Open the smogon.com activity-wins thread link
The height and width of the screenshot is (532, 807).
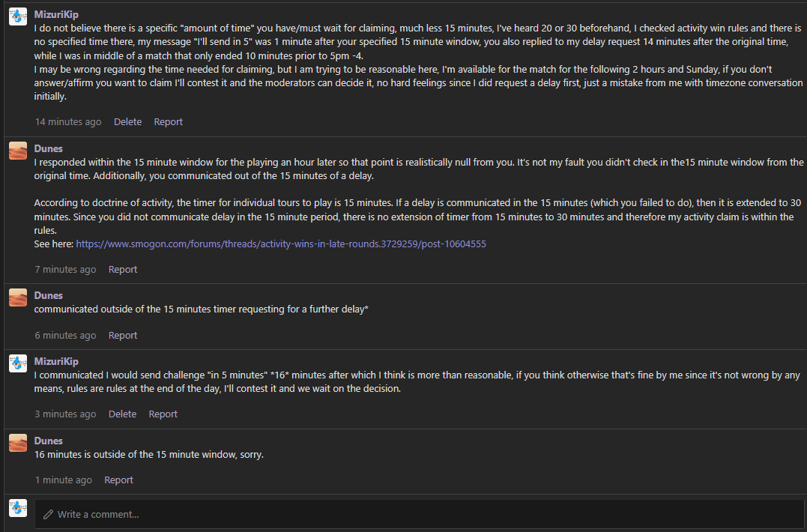coord(281,244)
